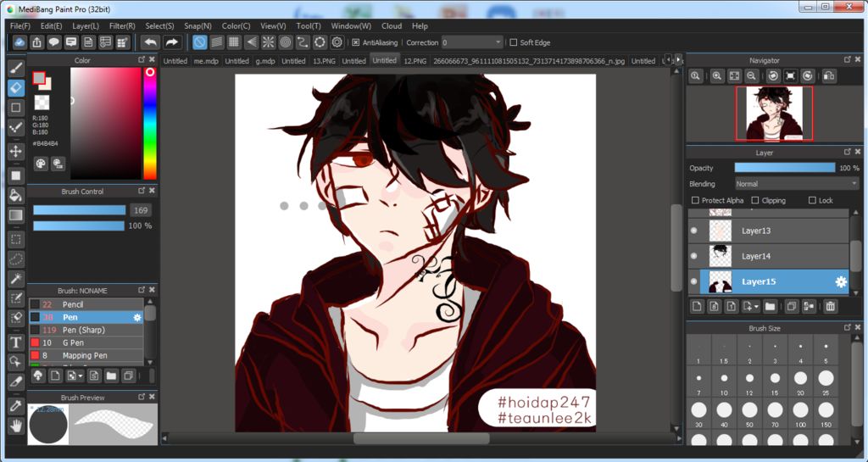The image size is (868, 462).
Task: Select the G Pen brush
Action: (x=86, y=342)
